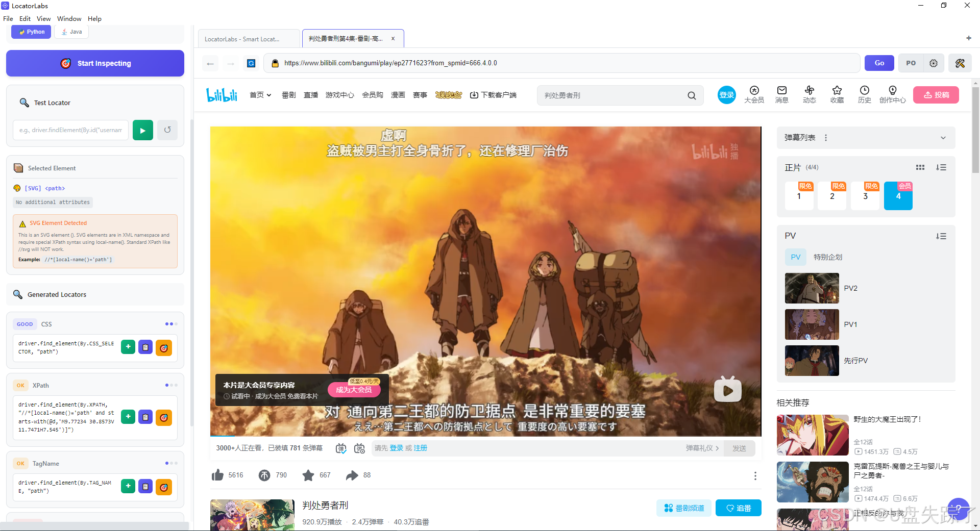Open settings gear beside PO button
Screen dimensions: 980x531
click(934, 63)
